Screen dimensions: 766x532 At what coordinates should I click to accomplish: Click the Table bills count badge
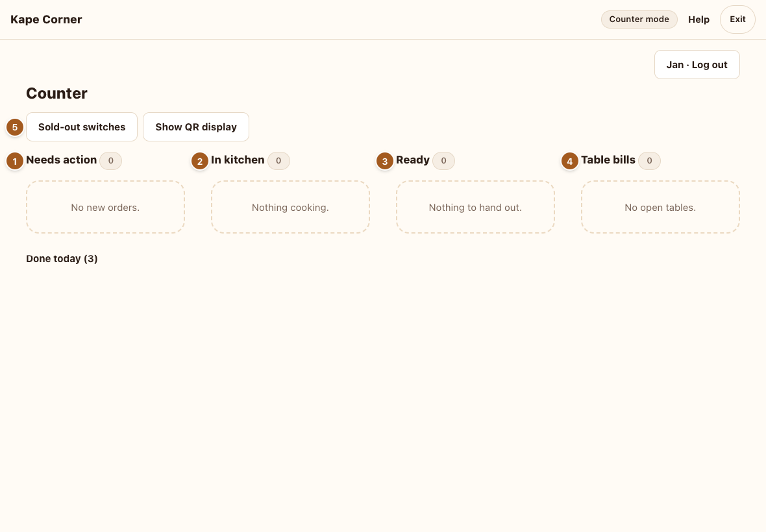(649, 161)
